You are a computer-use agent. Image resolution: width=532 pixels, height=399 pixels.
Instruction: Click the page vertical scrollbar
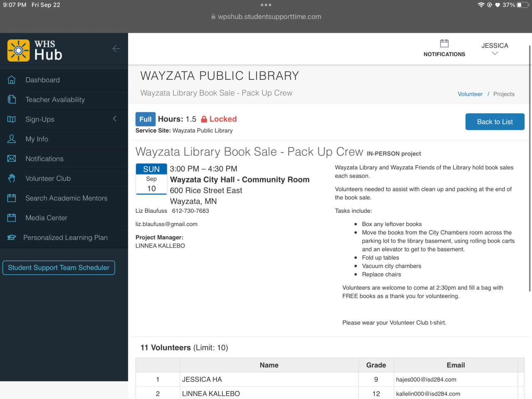click(x=530, y=168)
